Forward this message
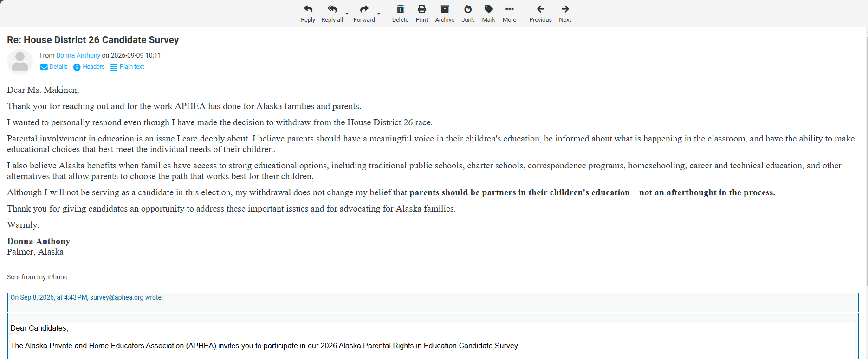The image size is (868, 359). [x=364, y=14]
